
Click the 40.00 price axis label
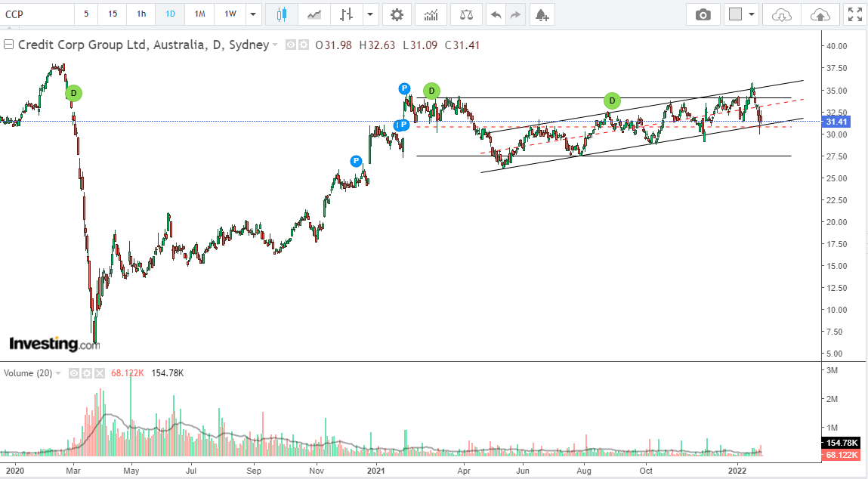pos(836,47)
